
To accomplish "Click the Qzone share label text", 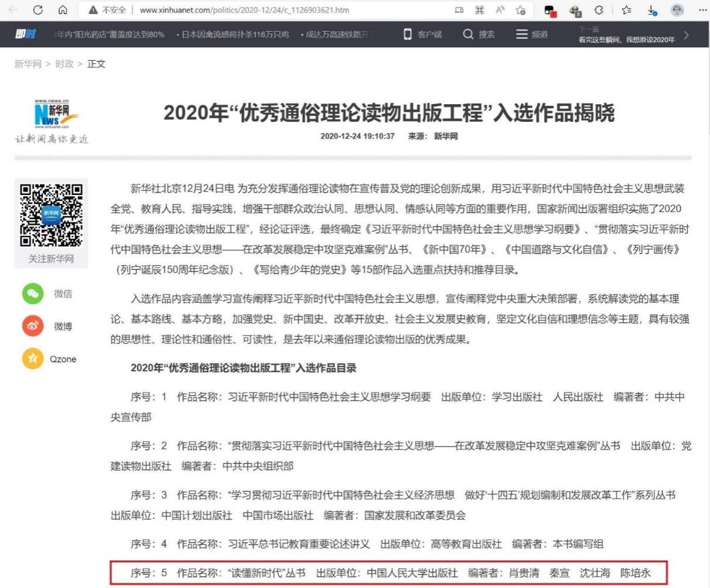I will (63, 359).
